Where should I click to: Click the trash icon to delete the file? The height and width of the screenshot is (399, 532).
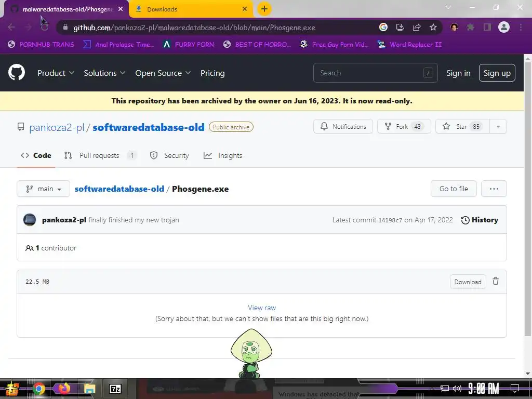coord(496,281)
